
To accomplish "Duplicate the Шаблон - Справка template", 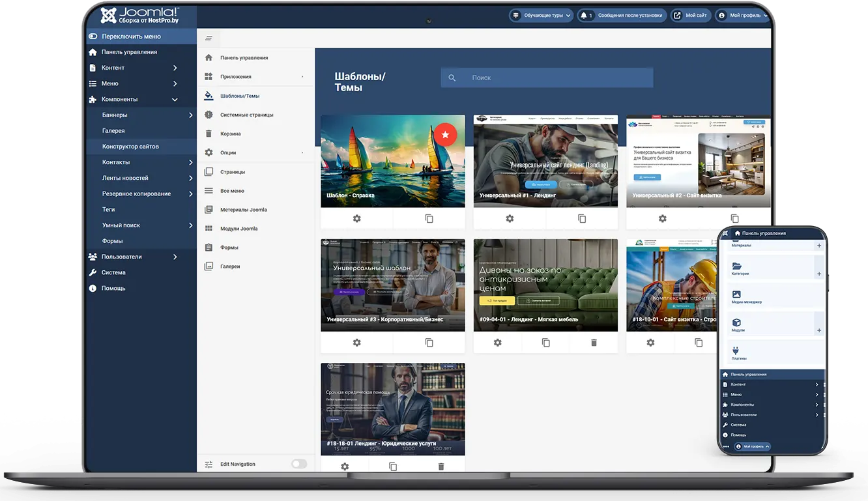I will coord(429,219).
